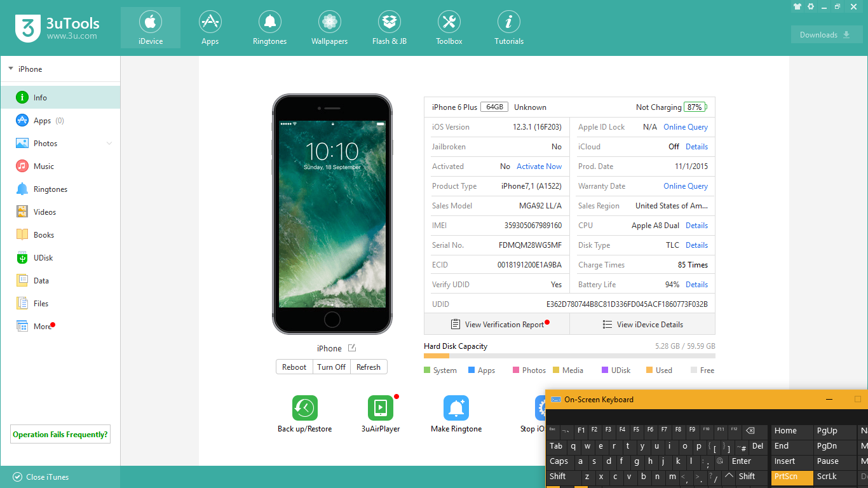Click the iPhone preview image
This screenshot has height=488, width=868.
click(x=332, y=214)
